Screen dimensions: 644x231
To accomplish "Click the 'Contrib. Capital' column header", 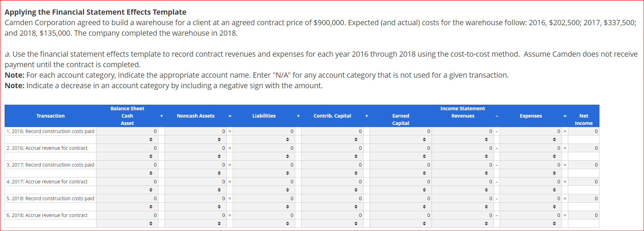I will tap(332, 116).
